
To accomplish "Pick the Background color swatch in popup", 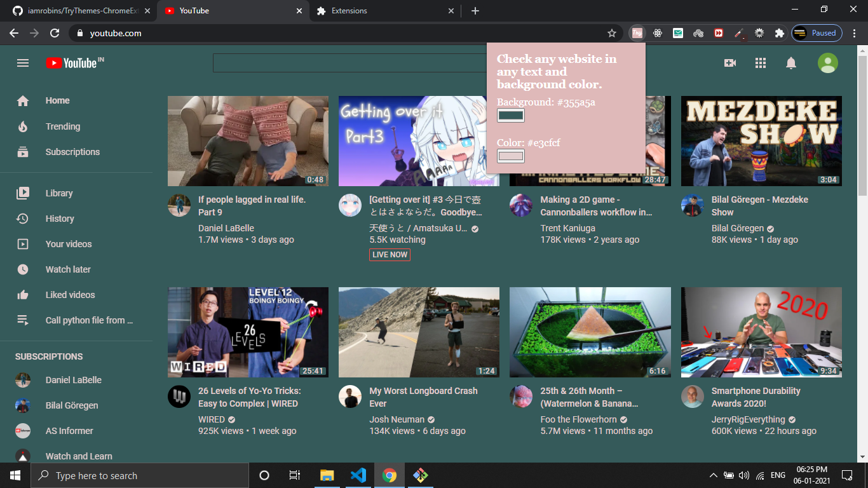I will pos(511,116).
